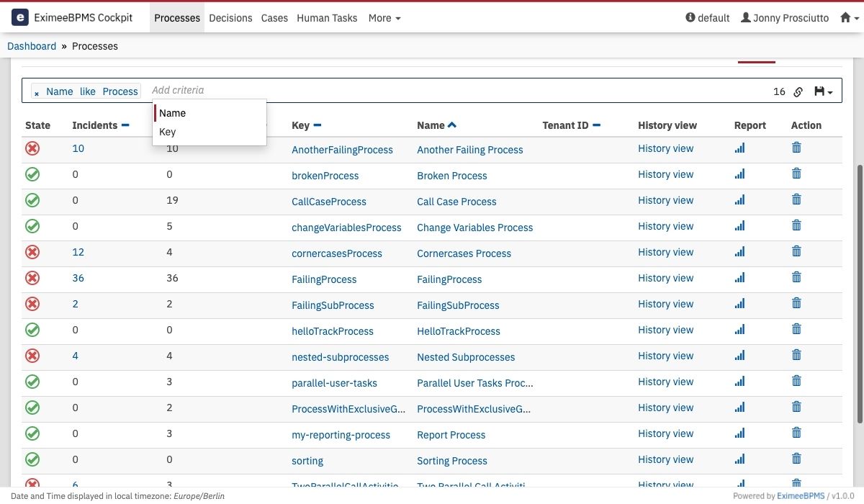Show report for Cornercases Process
Screen dimensions: 864x504
click(740, 251)
